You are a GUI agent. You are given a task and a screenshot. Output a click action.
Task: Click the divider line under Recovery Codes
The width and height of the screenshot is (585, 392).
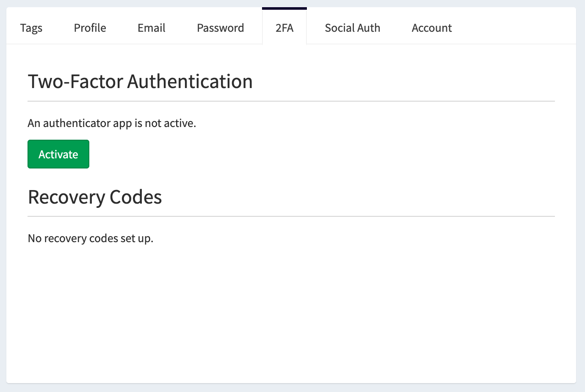pyautogui.click(x=291, y=216)
